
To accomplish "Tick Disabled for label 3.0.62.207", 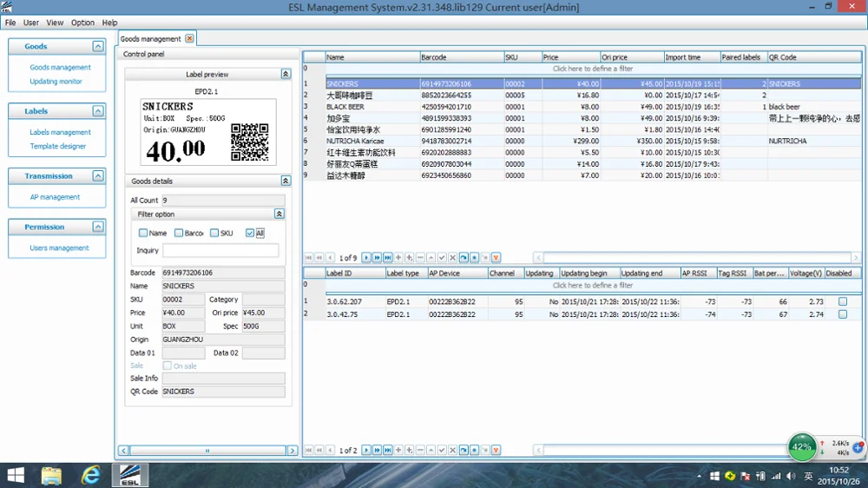I will point(843,301).
